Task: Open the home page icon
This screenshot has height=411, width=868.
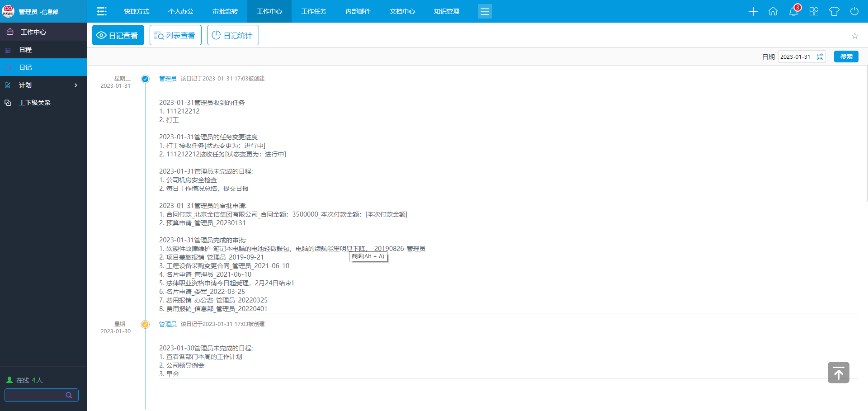Action: click(x=773, y=11)
